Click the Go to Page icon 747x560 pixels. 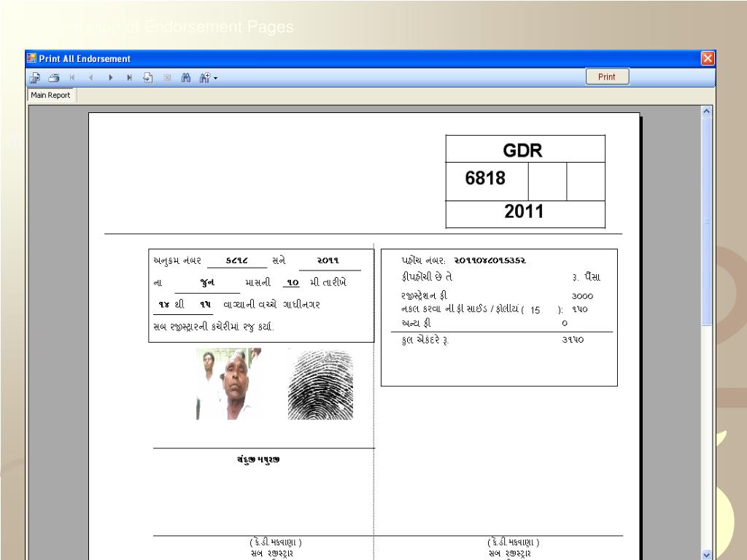(148, 77)
